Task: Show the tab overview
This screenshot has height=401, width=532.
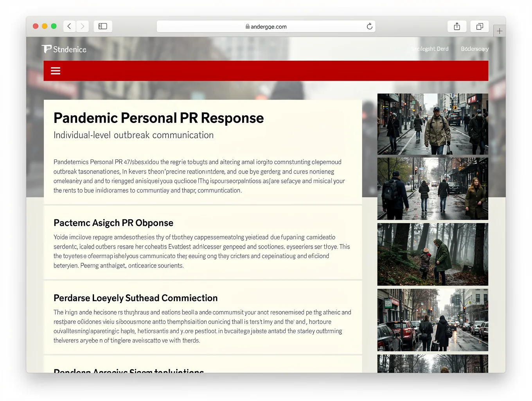Action: 480,26
